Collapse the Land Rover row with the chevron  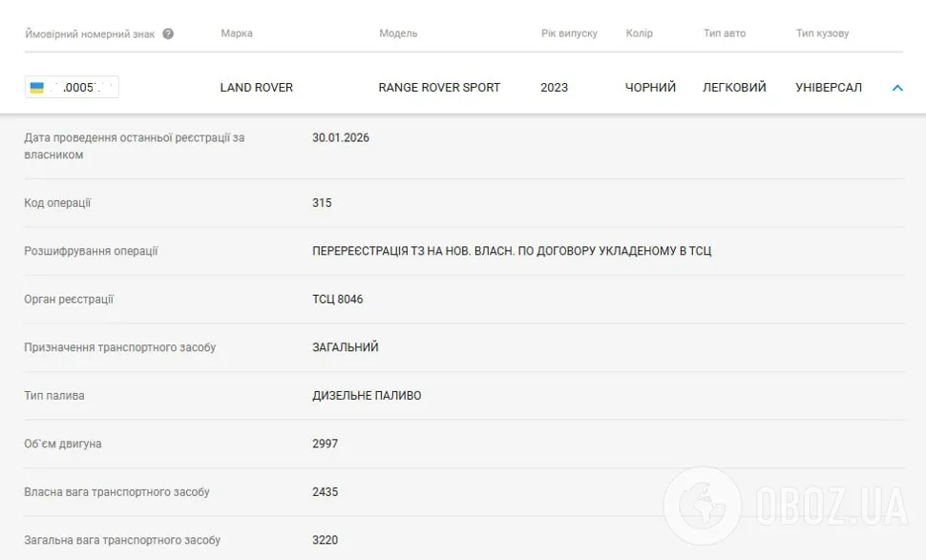point(897,88)
